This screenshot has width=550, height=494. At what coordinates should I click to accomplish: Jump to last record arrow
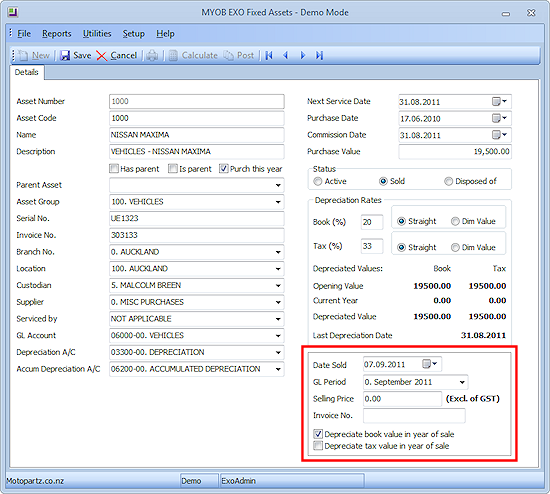(x=319, y=55)
